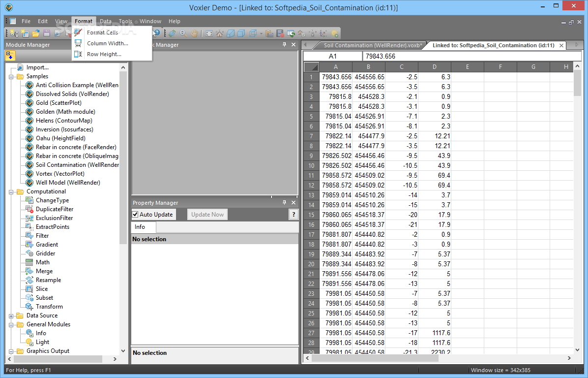
Task: Click the Column Width icon
Action: 78,43
